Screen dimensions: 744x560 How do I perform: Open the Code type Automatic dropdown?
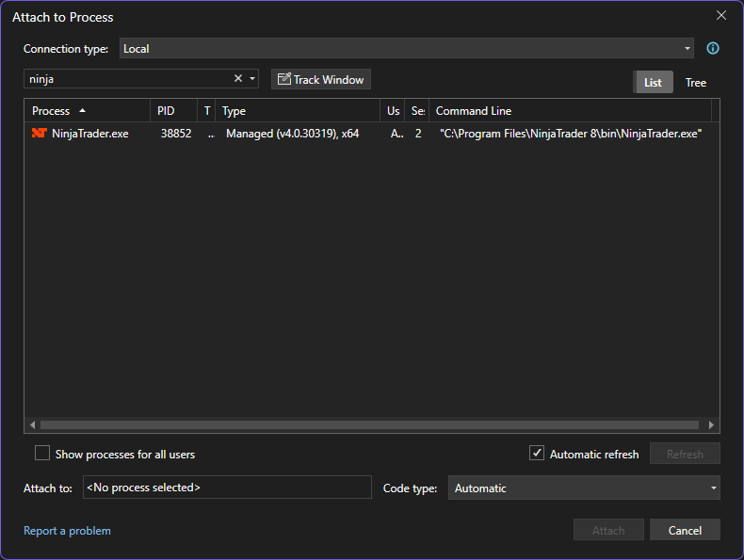point(584,488)
